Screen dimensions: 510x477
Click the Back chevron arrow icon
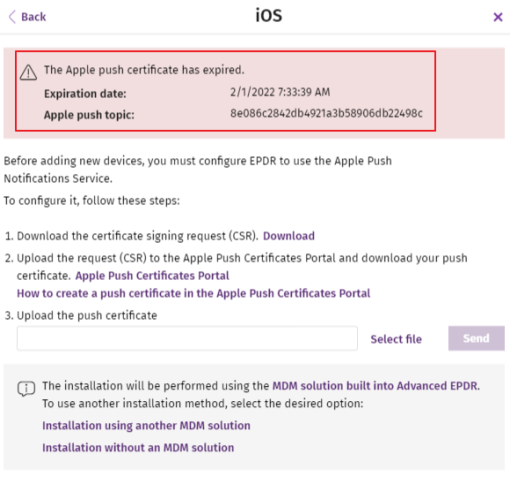tap(12, 17)
